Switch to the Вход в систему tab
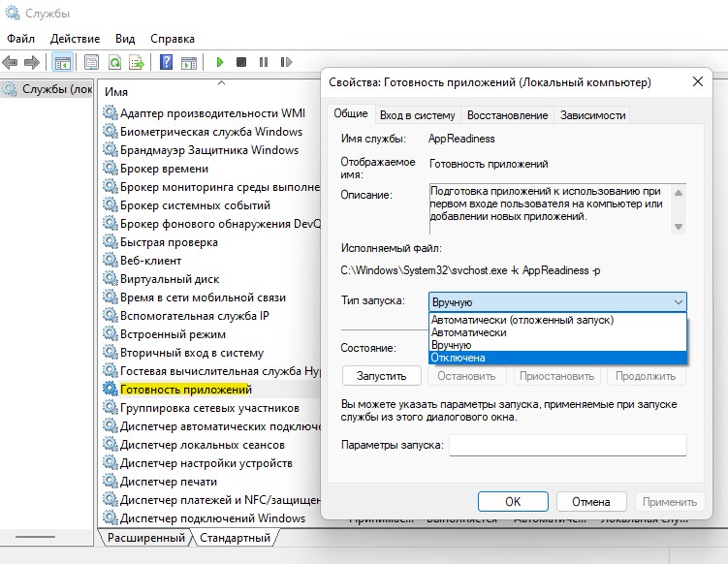The width and height of the screenshot is (728, 564). click(418, 115)
